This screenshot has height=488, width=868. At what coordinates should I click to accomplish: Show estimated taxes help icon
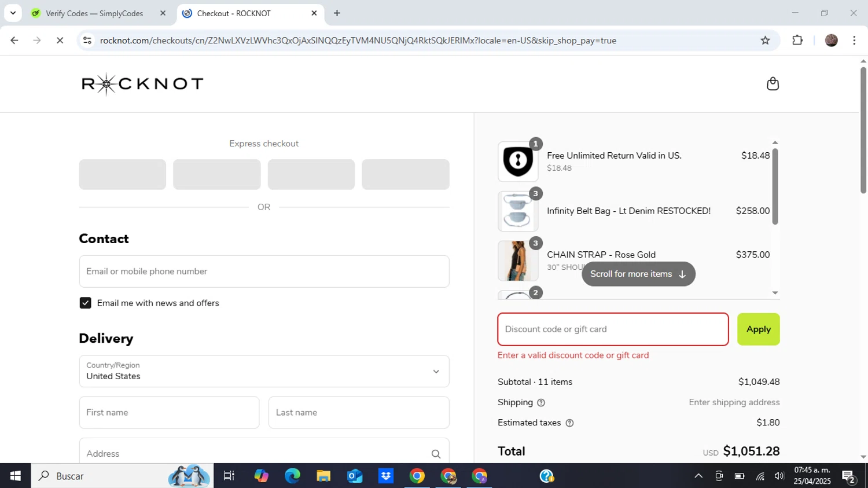[x=569, y=423]
